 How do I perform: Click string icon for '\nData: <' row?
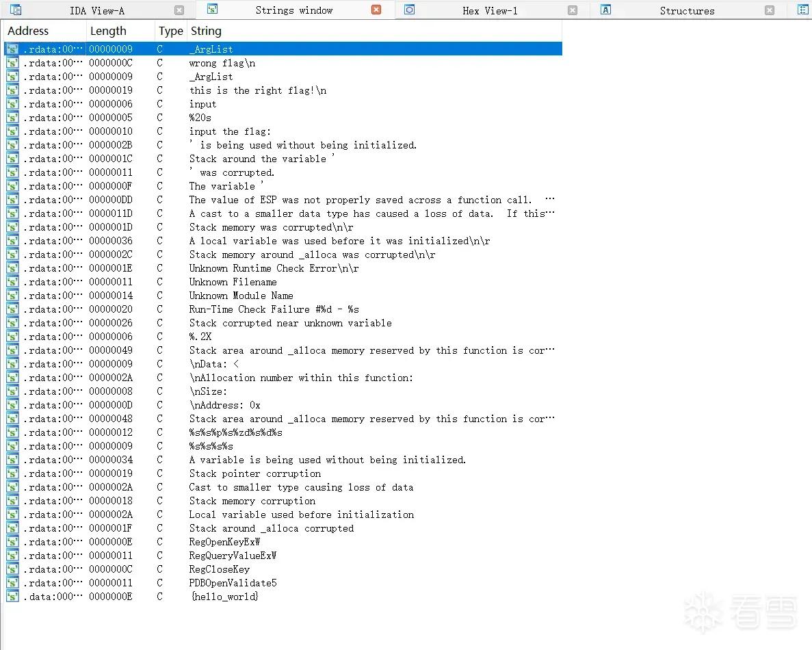click(12, 364)
